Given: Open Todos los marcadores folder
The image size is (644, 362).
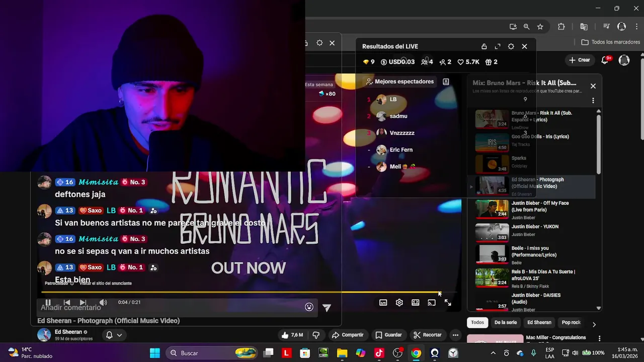Looking at the screenshot, I should pyautogui.click(x=611, y=42).
